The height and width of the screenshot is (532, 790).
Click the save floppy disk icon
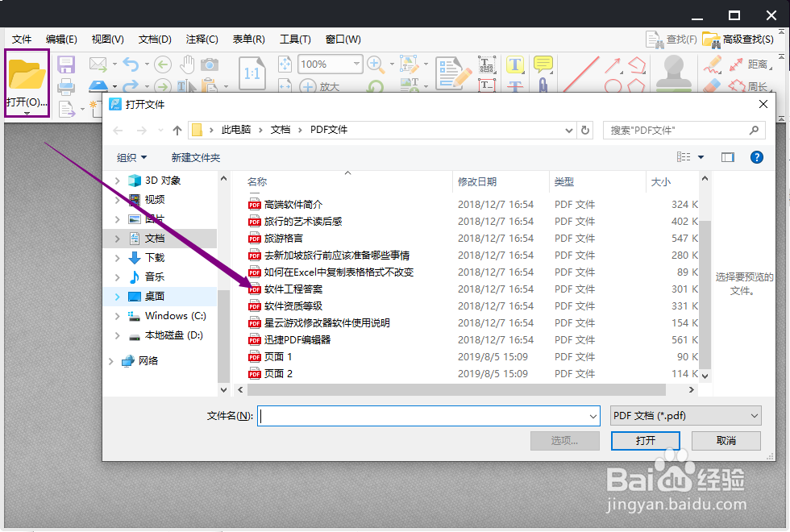[64, 64]
